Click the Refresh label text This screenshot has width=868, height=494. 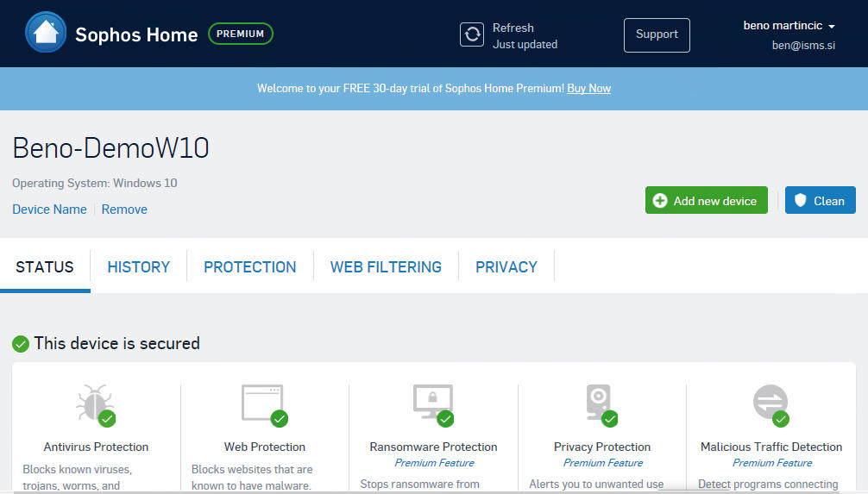513,28
